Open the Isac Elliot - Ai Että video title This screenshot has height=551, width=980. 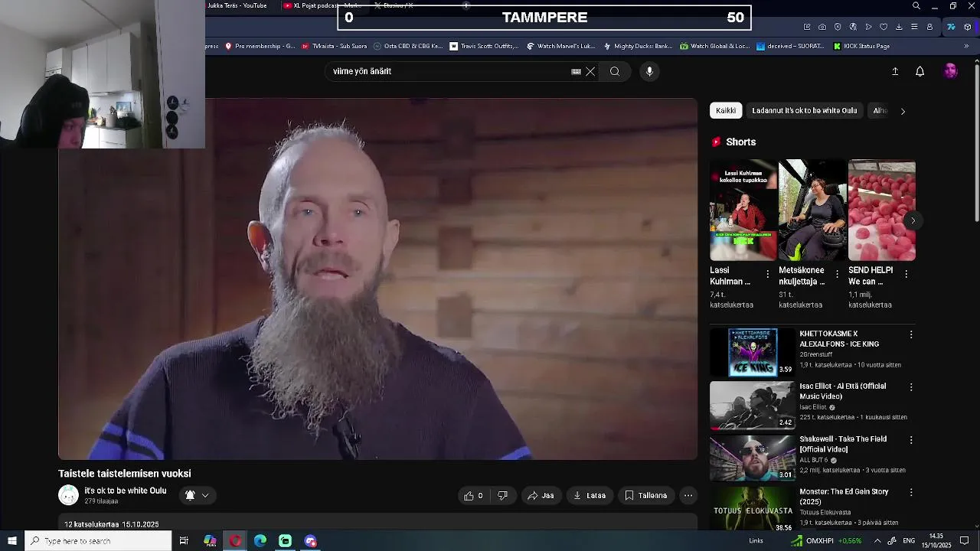tap(842, 391)
